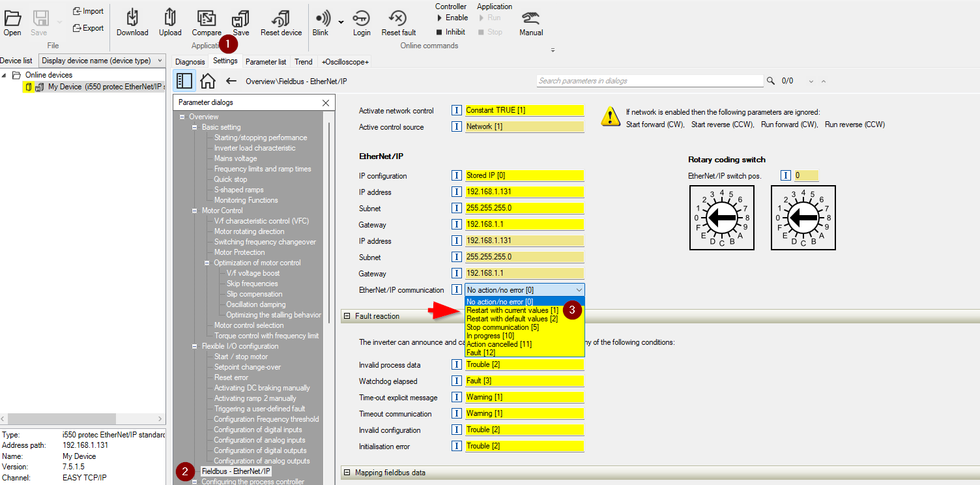Screen dimensions: 980x485
Task: Open Quick stop parameter dialog
Action: (x=231, y=179)
